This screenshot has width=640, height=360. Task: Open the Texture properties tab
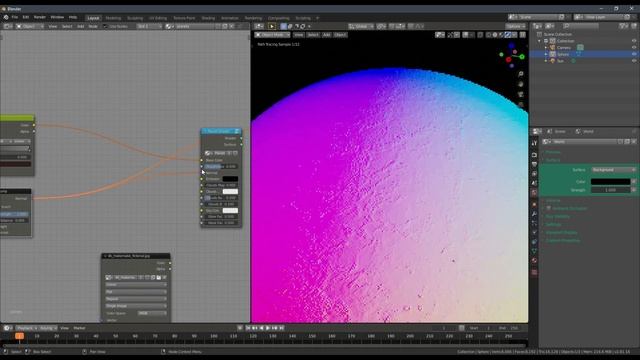(534, 272)
